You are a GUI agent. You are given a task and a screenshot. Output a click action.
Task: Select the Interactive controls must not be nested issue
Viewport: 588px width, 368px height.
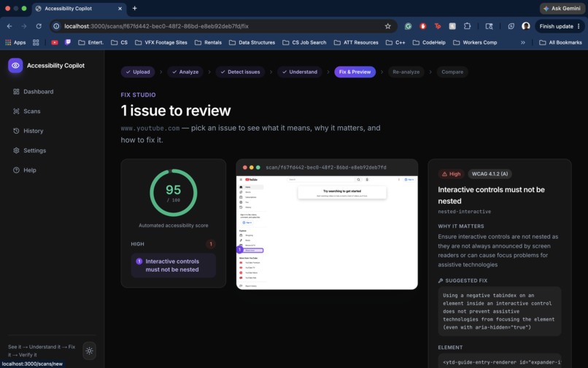tap(173, 266)
